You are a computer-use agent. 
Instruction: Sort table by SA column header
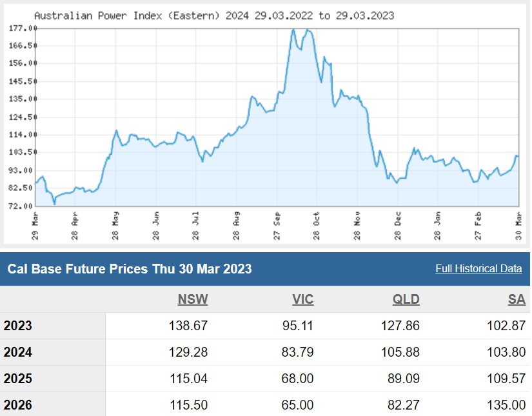click(x=517, y=299)
